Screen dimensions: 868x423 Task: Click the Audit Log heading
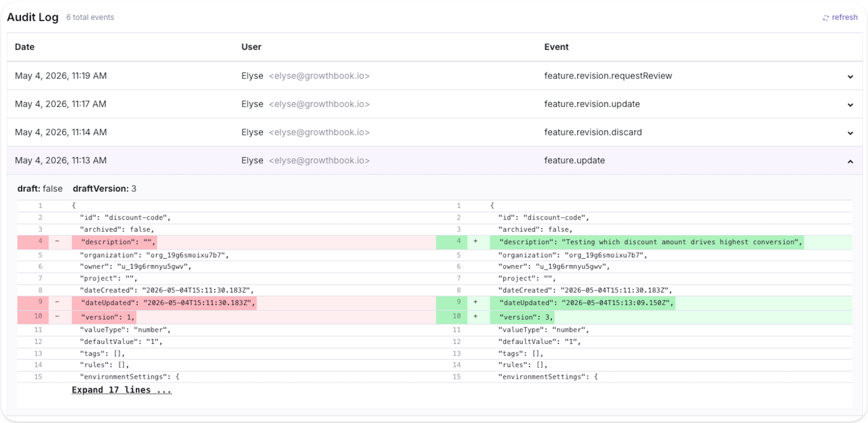point(33,17)
